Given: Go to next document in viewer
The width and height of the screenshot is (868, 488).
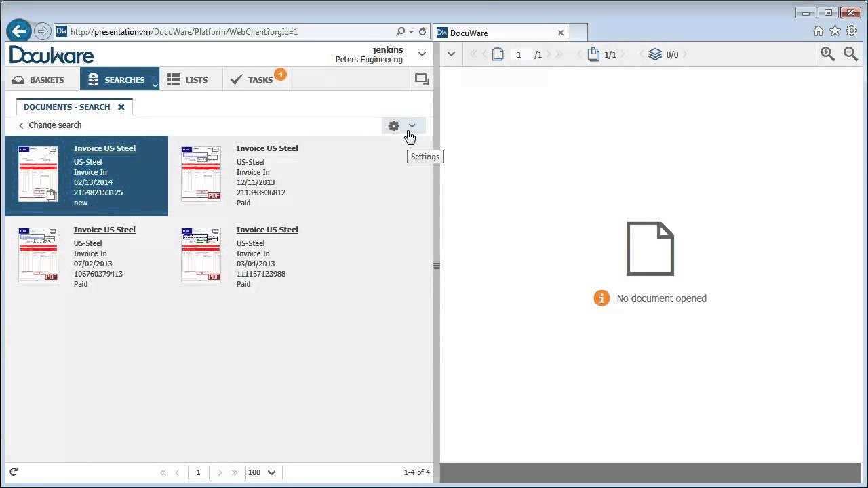Looking at the screenshot, I should pyautogui.click(x=623, y=54).
